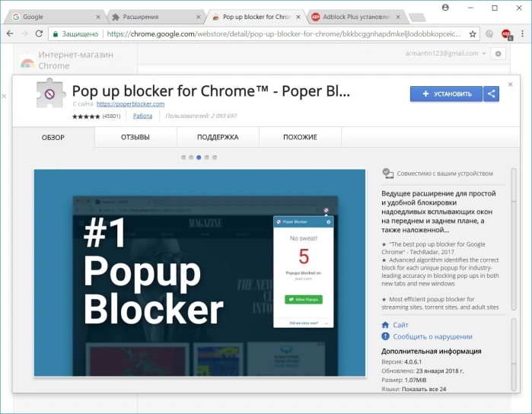Click the secure lock icon in the address bar
This screenshot has height=414, width=532.
[x=56, y=34]
